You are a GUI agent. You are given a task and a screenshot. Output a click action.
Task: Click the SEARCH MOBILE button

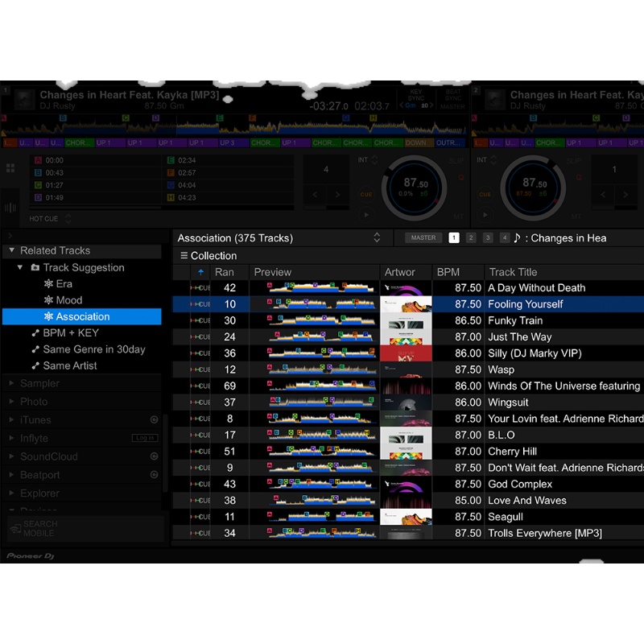click(x=85, y=529)
